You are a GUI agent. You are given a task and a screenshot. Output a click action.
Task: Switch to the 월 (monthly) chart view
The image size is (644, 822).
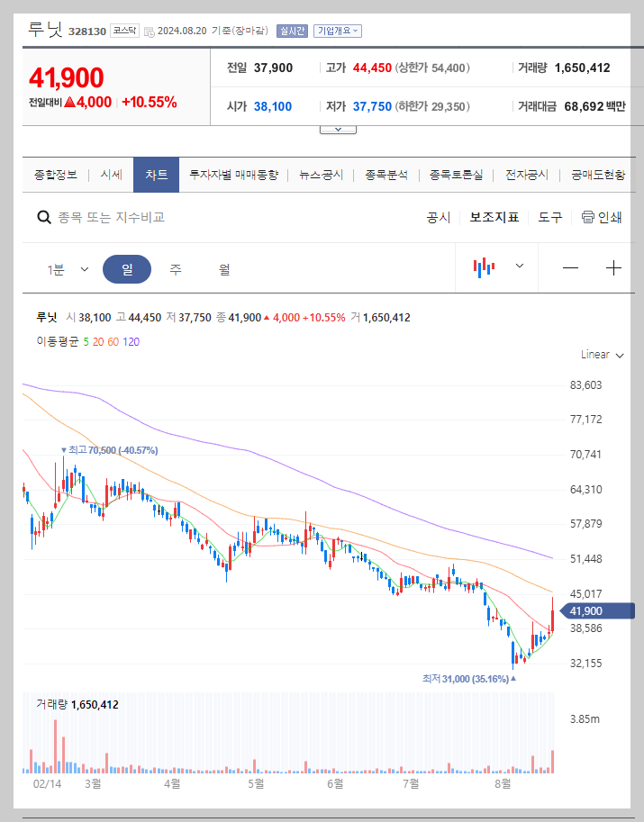[224, 267]
